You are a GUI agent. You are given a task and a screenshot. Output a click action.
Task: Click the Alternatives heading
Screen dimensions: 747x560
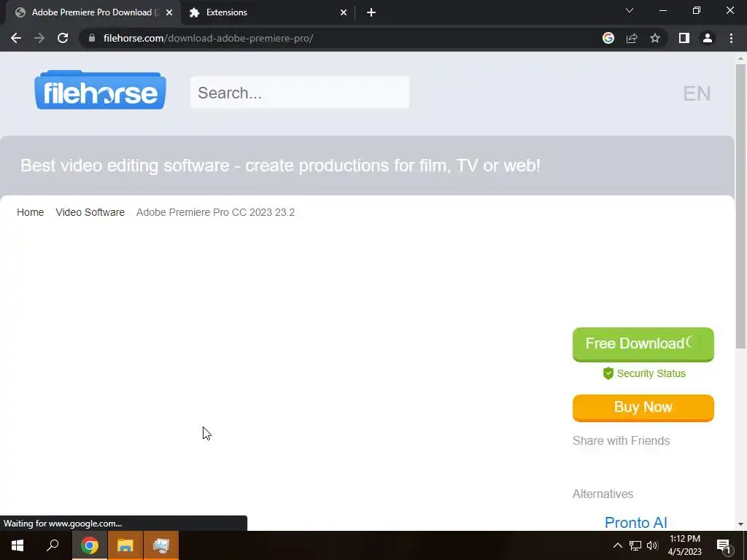[603, 494]
